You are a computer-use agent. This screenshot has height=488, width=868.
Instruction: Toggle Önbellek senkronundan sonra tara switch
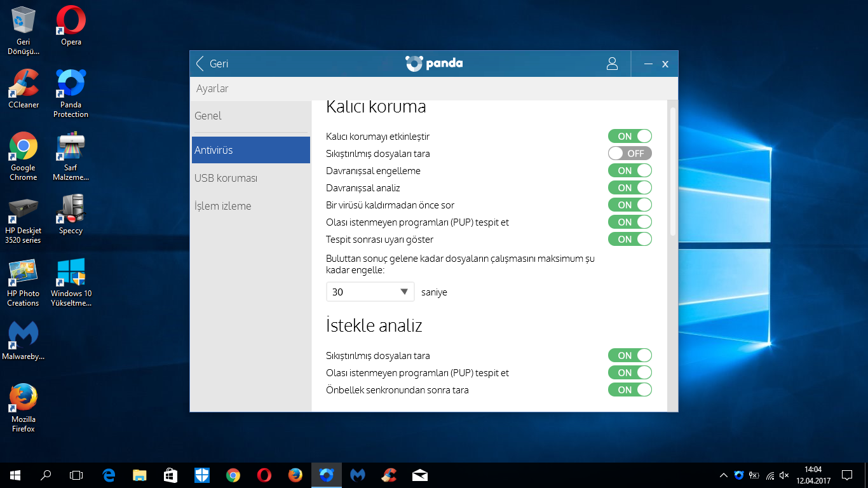click(x=630, y=390)
